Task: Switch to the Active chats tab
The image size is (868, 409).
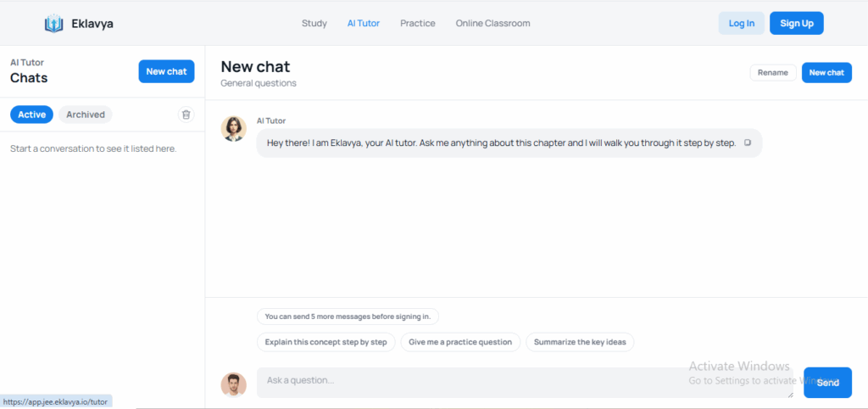Action: [32, 115]
